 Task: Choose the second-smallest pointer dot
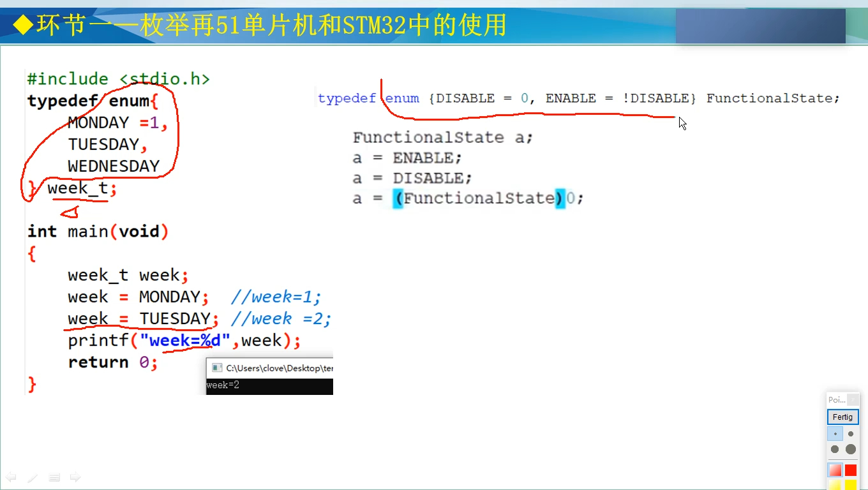851,434
